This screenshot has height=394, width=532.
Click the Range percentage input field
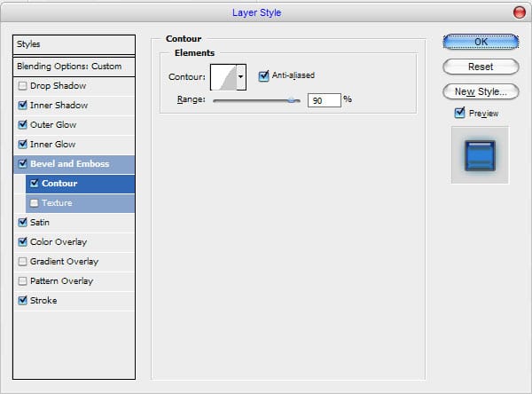tap(325, 100)
